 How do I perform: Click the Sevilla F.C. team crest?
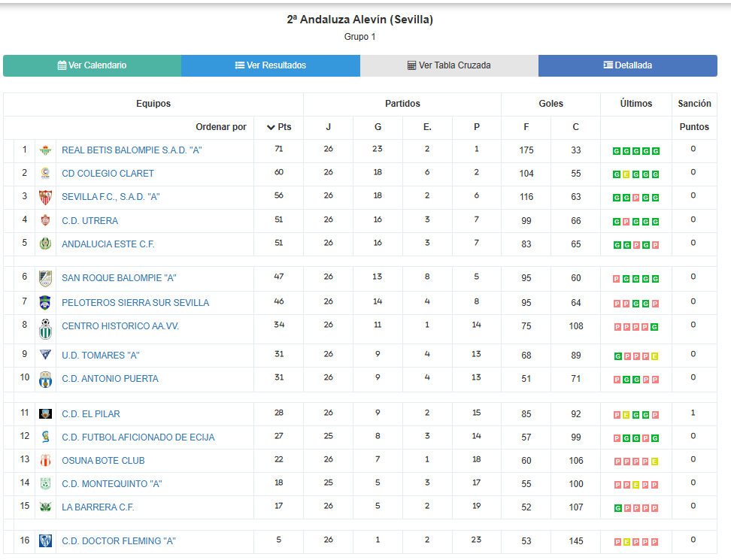pyautogui.click(x=45, y=197)
